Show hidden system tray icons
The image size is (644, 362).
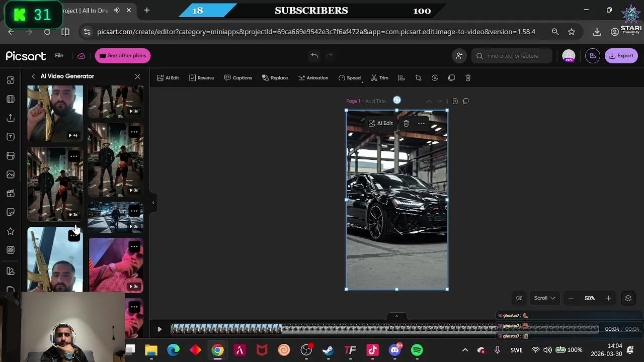pos(465,350)
